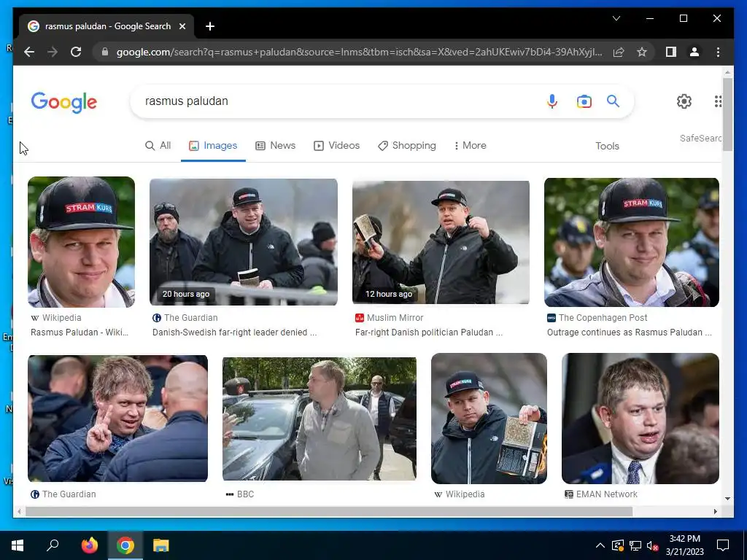Click the muted volume tray icon
The width and height of the screenshot is (747, 560).
click(652, 545)
